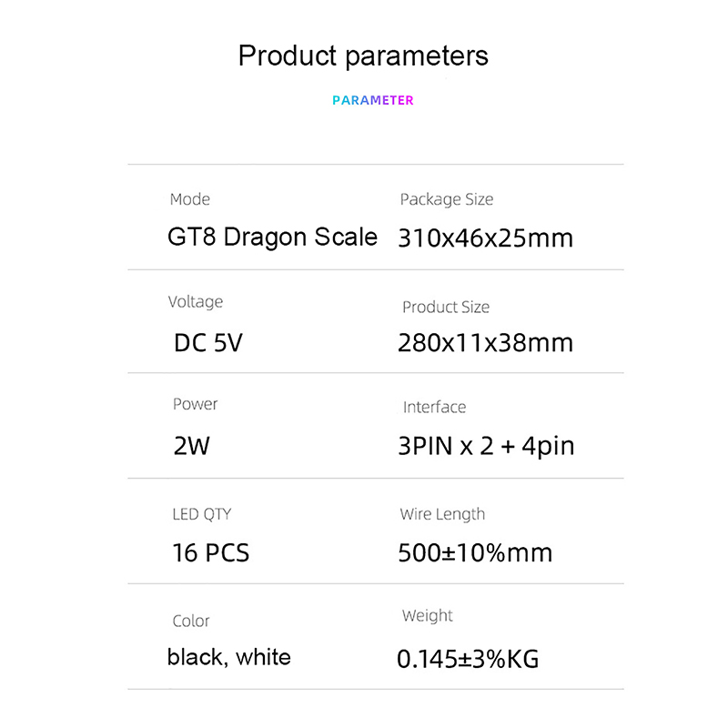Select the Power label
The image size is (728, 728).
click(196, 404)
